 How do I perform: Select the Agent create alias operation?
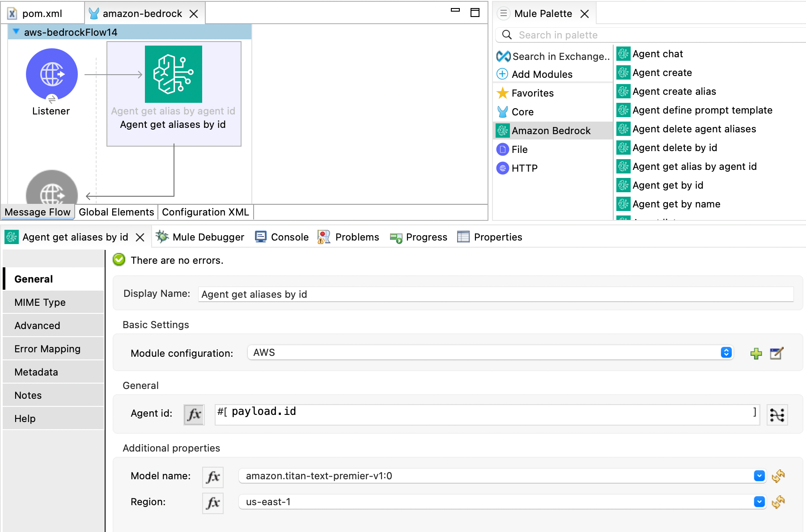point(666,91)
